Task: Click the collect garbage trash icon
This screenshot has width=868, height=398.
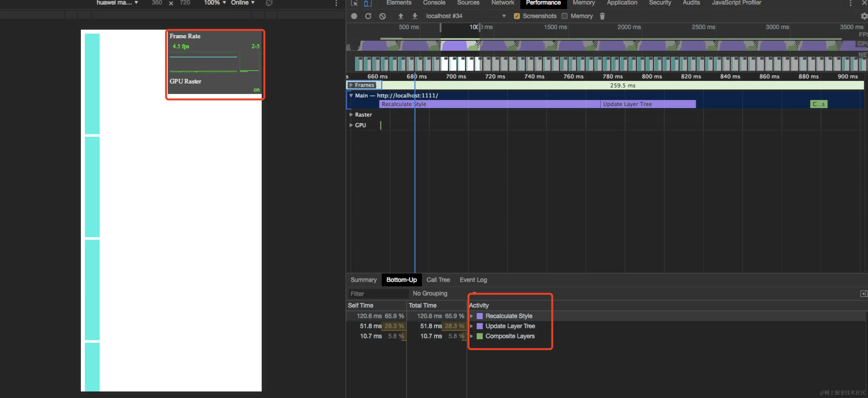Action: pos(602,16)
